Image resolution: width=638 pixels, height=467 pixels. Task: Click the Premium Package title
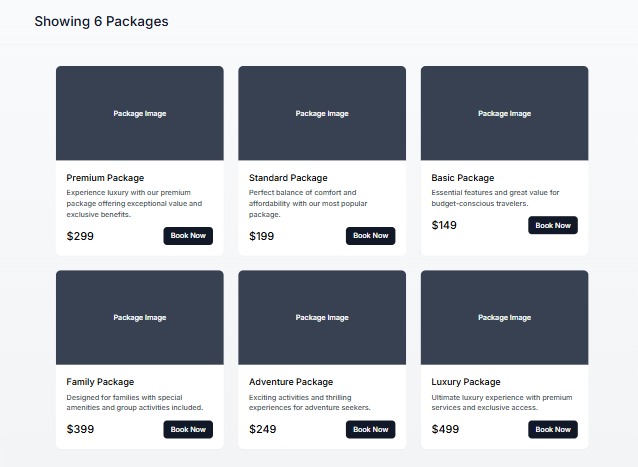click(105, 178)
